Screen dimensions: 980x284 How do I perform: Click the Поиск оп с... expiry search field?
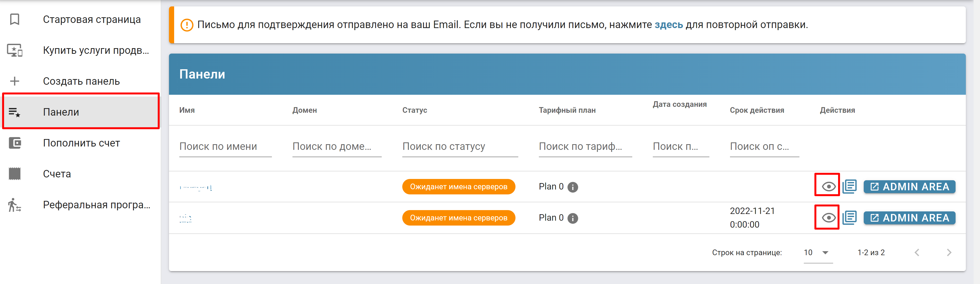coord(764,147)
